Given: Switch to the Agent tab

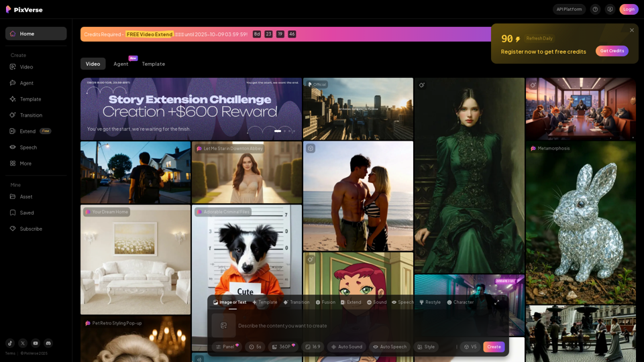Looking at the screenshot, I should tap(121, 64).
